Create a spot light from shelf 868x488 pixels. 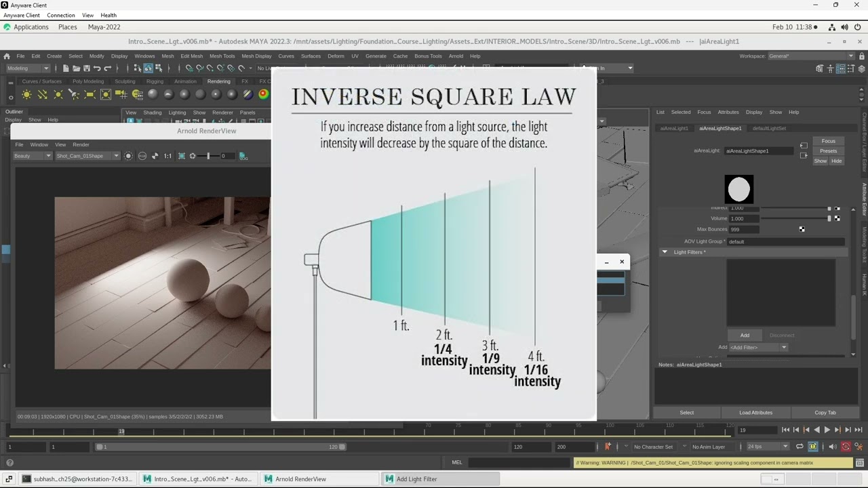coord(73,94)
